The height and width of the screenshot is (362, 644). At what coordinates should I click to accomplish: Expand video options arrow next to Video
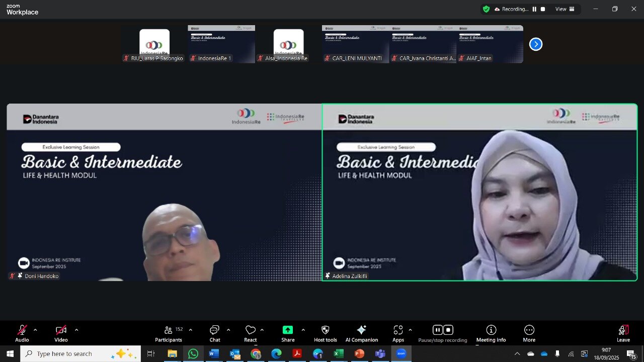[76, 330]
